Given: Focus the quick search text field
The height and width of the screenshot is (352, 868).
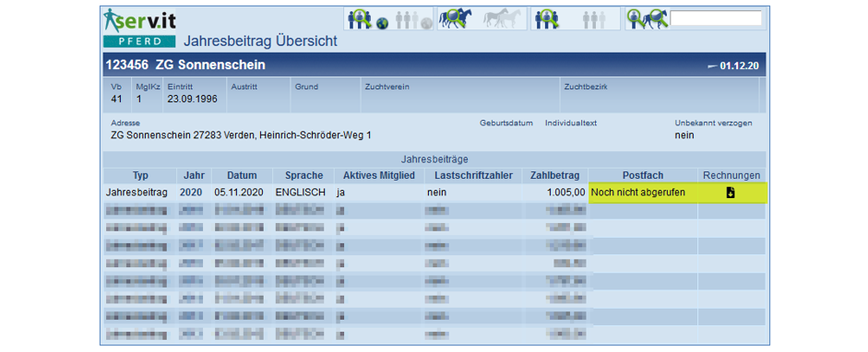Looking at the screenshot, I should point(716,18).
